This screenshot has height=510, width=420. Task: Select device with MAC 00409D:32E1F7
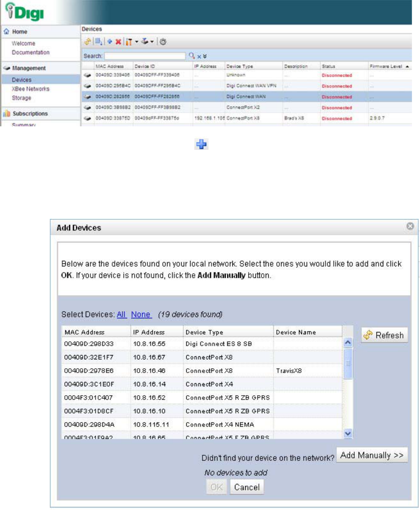(202, 357)
